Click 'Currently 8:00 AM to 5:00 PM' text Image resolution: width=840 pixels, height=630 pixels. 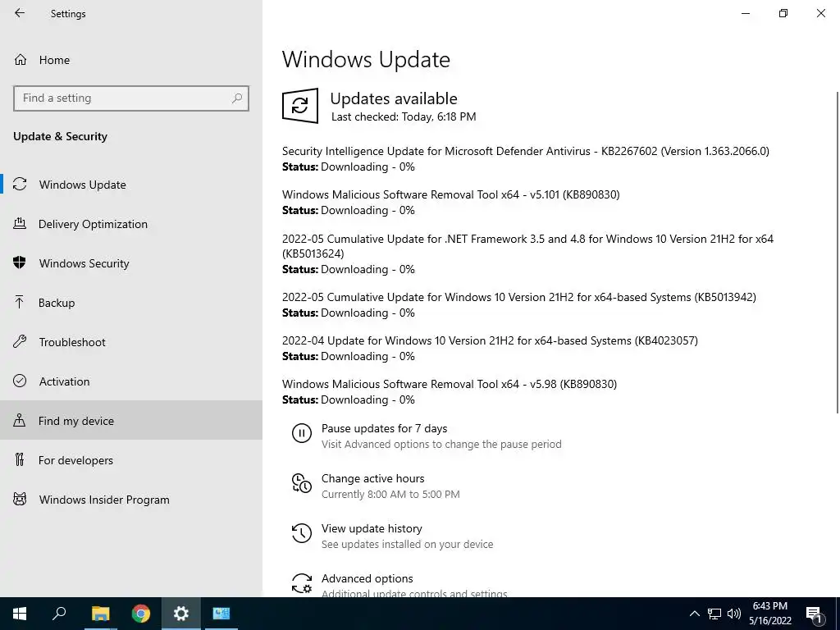tap(390, 495)
